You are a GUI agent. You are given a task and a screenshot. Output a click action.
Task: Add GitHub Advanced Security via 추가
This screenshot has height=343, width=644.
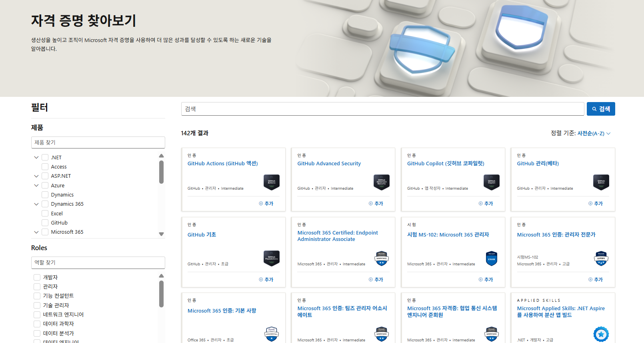376,203
